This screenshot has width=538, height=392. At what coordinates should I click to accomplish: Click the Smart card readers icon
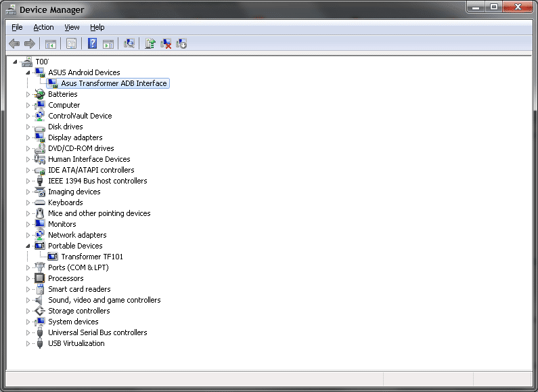coord(40,289)
